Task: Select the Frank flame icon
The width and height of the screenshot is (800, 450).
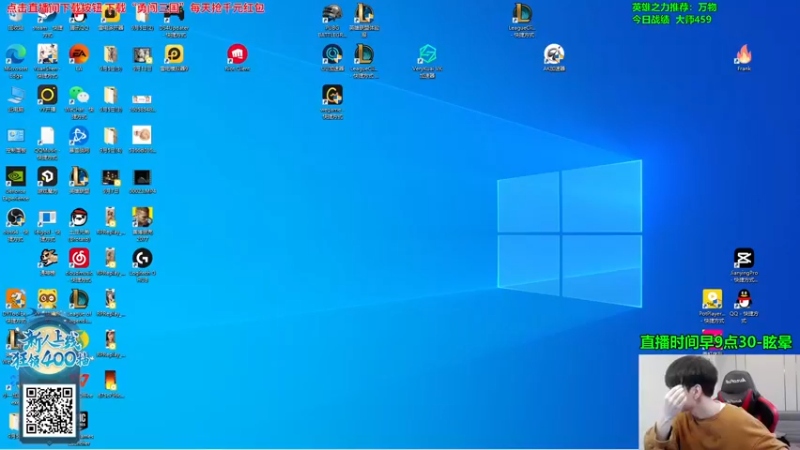Action: coord(744,54)
